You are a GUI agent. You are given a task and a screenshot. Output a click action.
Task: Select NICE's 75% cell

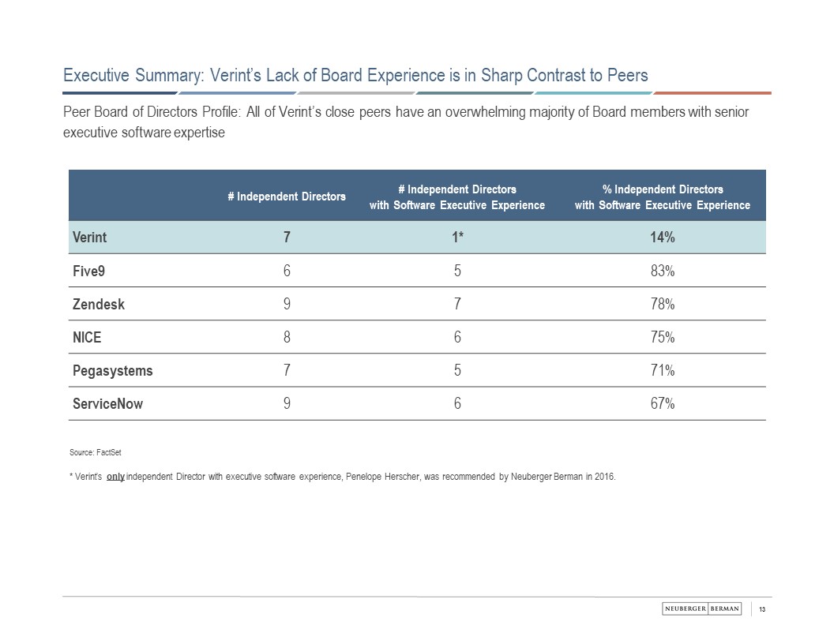click(x=662, y=337)
